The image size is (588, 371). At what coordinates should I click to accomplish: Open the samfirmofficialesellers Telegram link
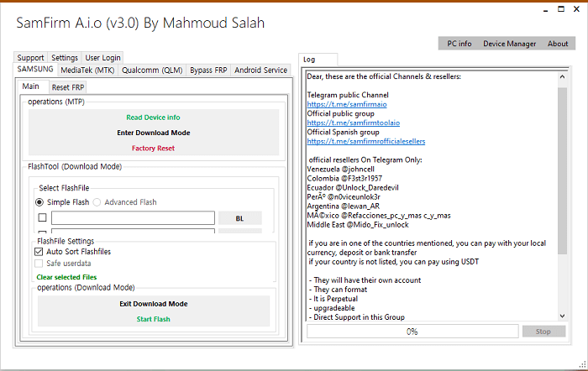pyautogui.click(x=366, y=141)
